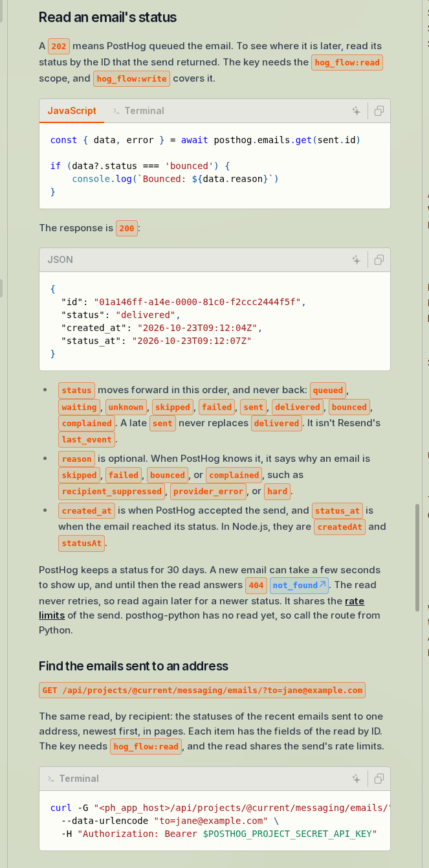Click the created_at bullet chip
This screenshot has height=868, width=429.
click(87, 510)
